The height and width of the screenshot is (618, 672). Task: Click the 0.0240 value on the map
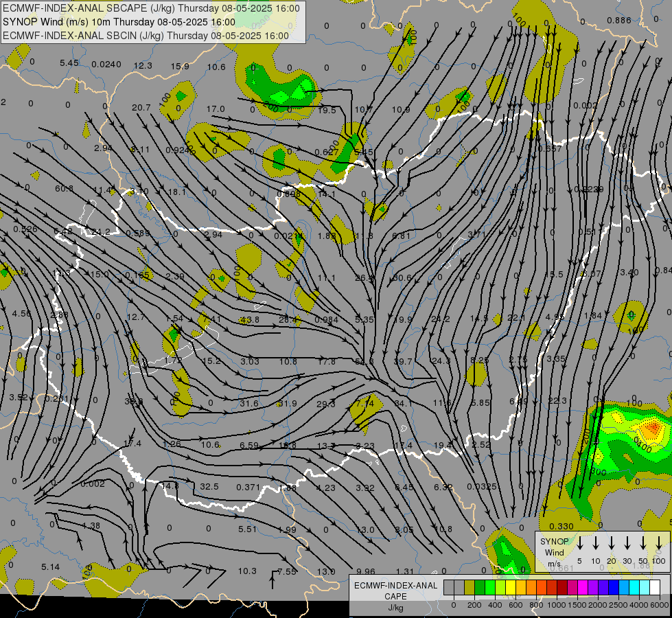click(106, 65)
